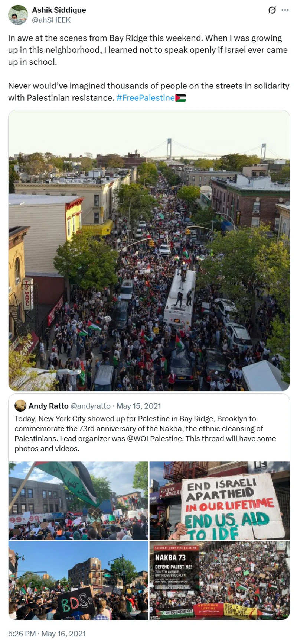Click the Andy Ratto quoted author name
The image size is (297, 644).
48,406
